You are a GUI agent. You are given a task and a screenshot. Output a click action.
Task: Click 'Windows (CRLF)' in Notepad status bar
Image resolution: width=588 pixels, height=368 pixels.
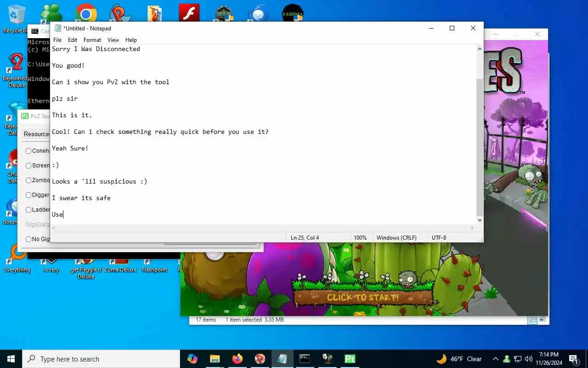coord(396,238)
